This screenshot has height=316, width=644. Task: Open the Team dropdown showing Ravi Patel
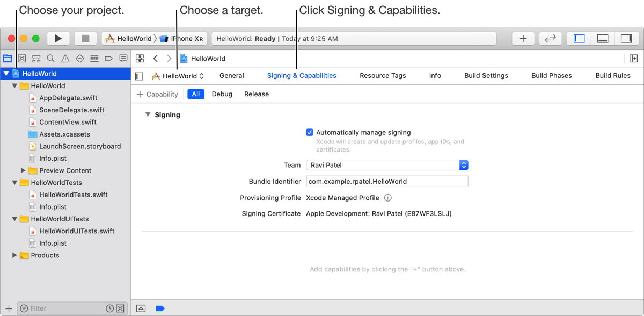coord(387,165)
